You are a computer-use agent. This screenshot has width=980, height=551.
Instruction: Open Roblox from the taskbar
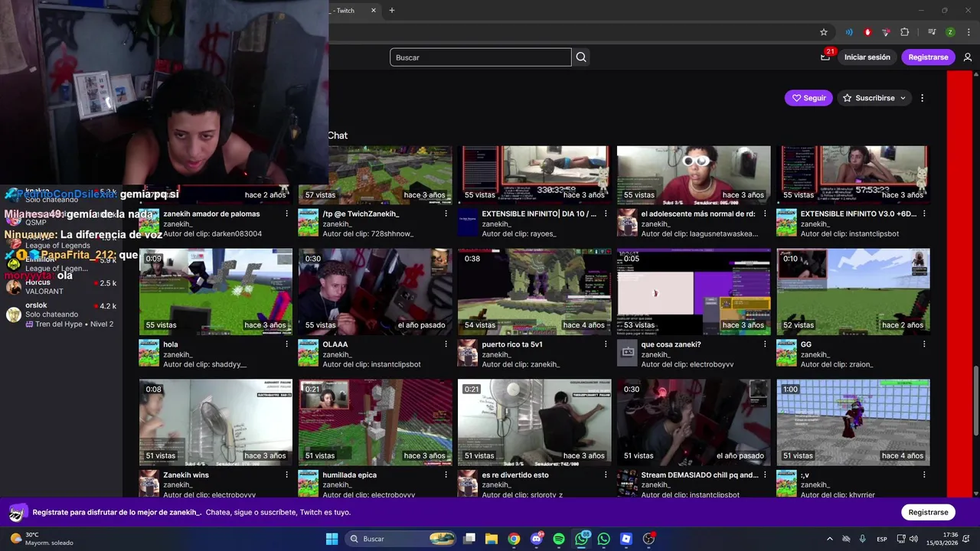point(626,539)
